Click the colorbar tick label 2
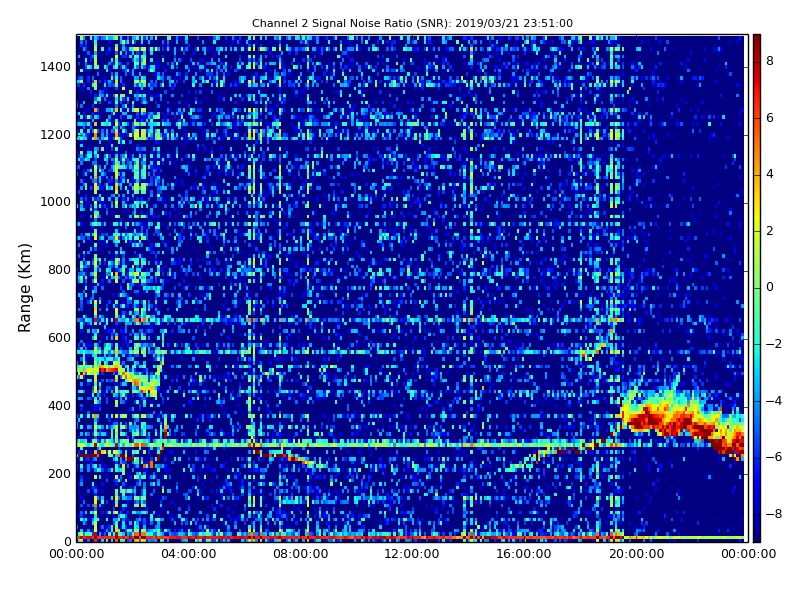800x600 pixels. tap(770, 231)
